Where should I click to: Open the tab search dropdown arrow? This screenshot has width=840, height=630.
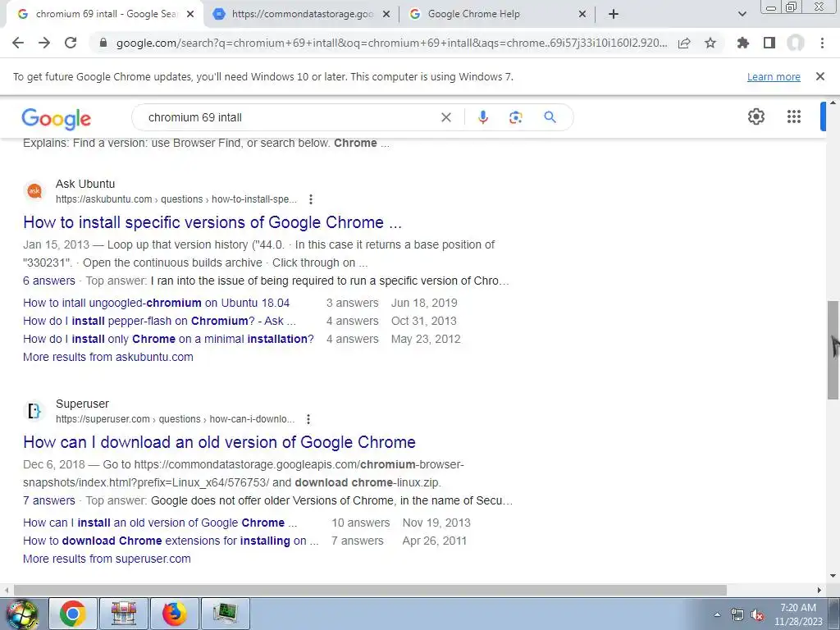pyautogui.click(x=742, y=14)
